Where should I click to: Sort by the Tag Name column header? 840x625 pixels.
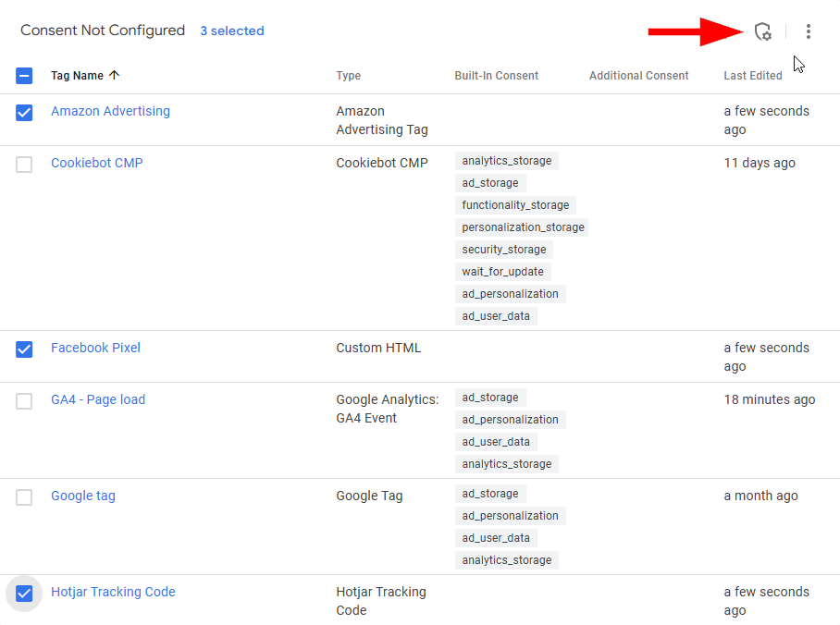tap(77, 76)
